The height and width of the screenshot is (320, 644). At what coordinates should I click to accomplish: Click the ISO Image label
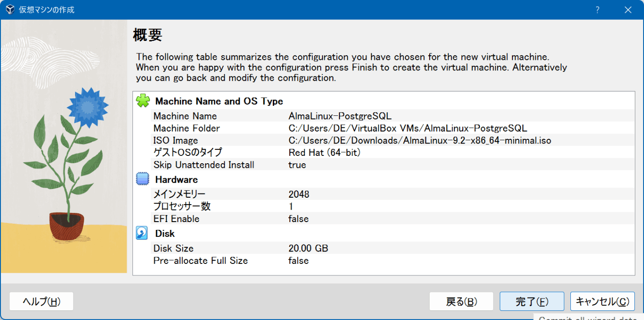(176, 140)
